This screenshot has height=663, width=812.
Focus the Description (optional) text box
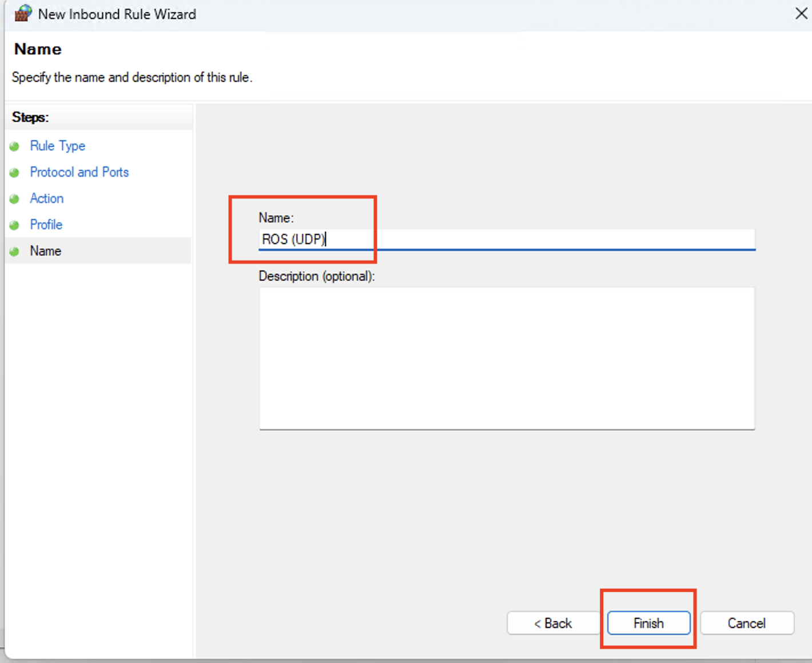(507, 358)
